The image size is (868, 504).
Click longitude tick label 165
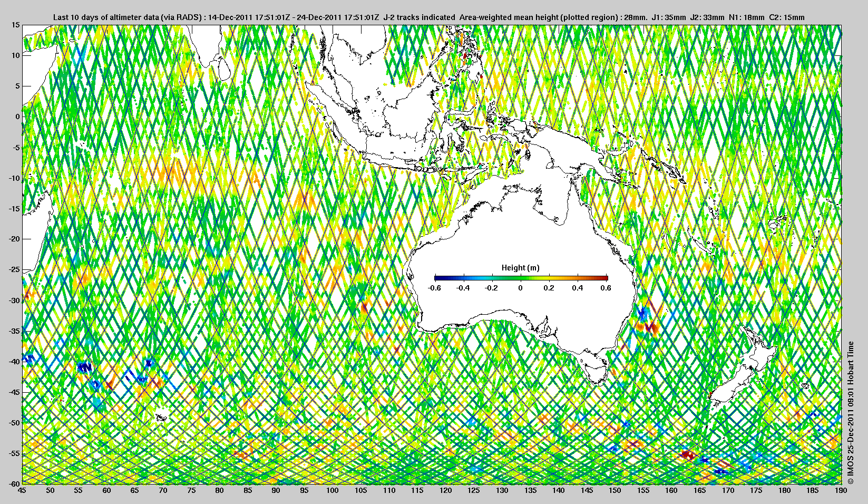click(x=699, y=490)
